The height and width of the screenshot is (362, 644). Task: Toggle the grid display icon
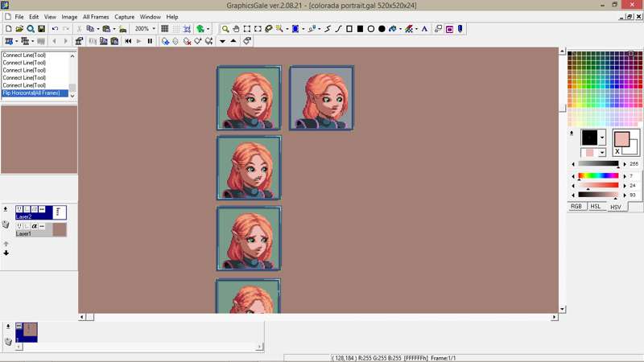pyautogui.click(x=165, y=29)
